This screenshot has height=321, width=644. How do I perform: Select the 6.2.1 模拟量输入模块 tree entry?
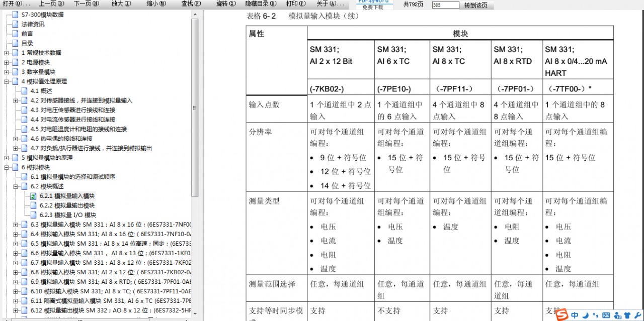point(67,196)
